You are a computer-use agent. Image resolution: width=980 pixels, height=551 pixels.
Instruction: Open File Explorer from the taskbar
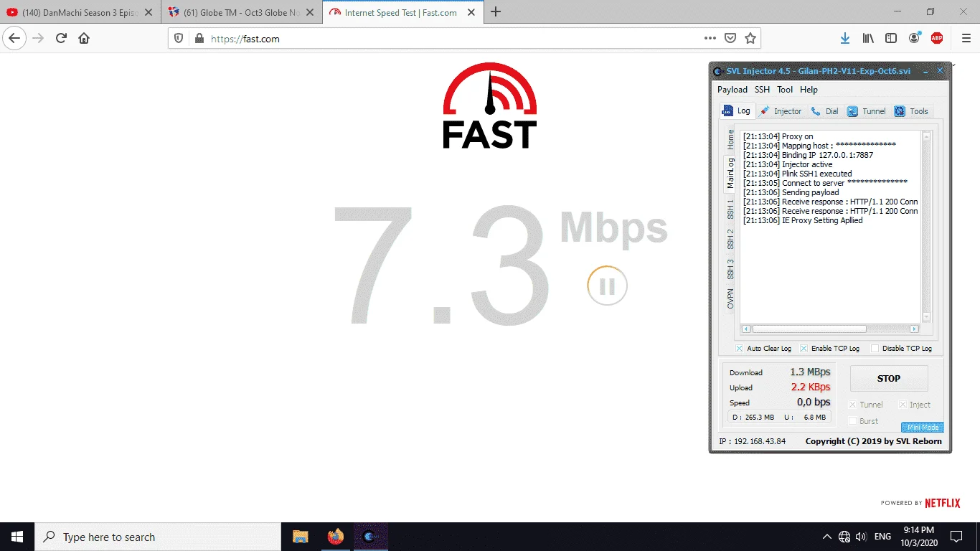tap(300, 537)
